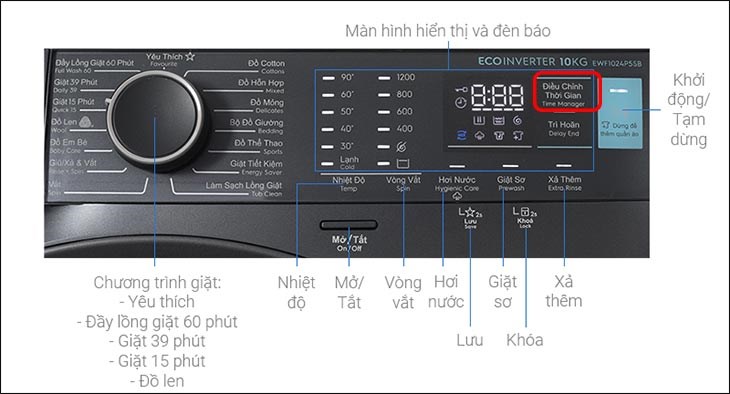Select the Yêu Thích Favourite program label

point(164,60)
